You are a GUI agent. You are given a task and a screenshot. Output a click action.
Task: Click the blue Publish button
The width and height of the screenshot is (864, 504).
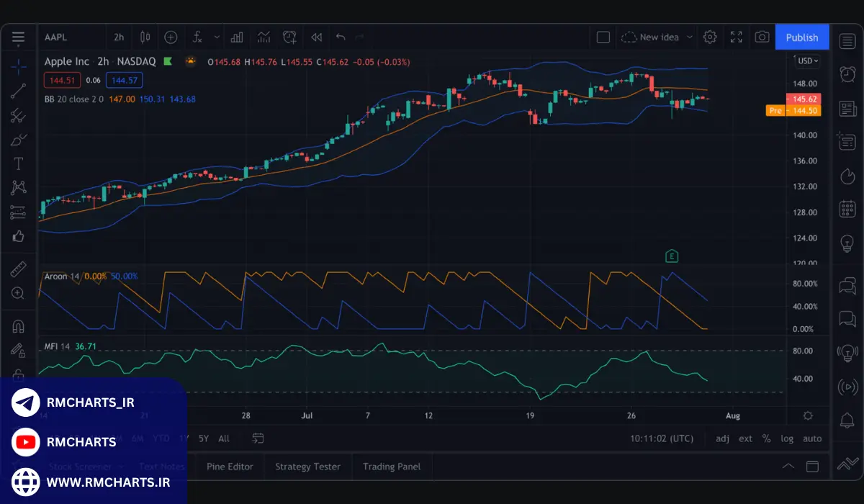pyautogui.click(x=801, y=37)
